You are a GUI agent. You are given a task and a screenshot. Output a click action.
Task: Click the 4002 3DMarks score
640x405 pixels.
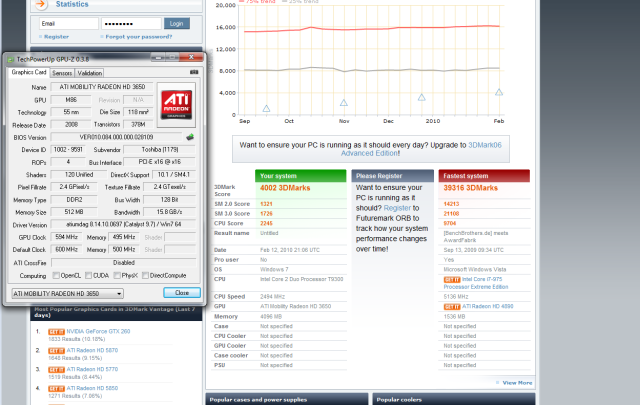[285, 188]
